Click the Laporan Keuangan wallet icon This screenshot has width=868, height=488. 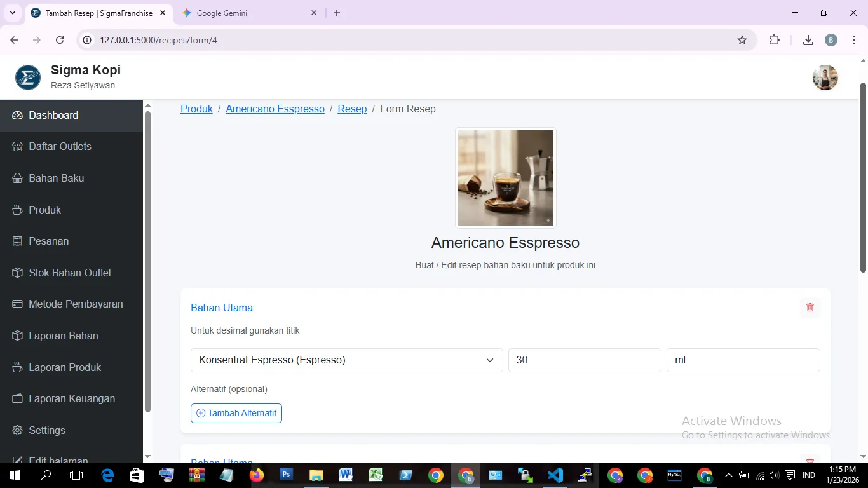point(17,399)
